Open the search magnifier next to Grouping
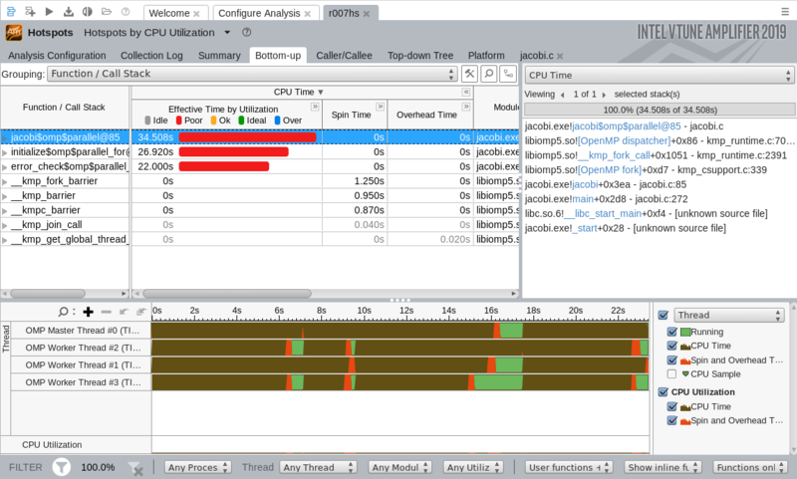This screenshot has height=479, width=797. (488, 74)
